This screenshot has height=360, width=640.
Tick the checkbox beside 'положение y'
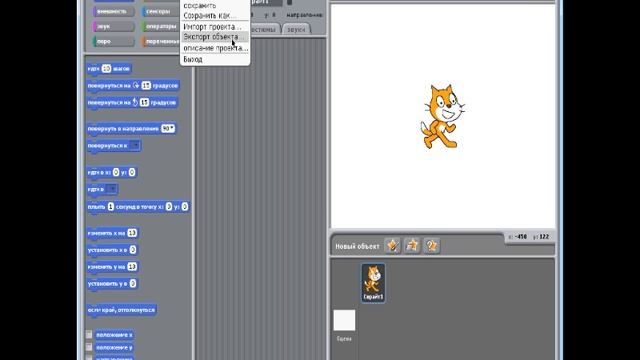click(89, 347)
